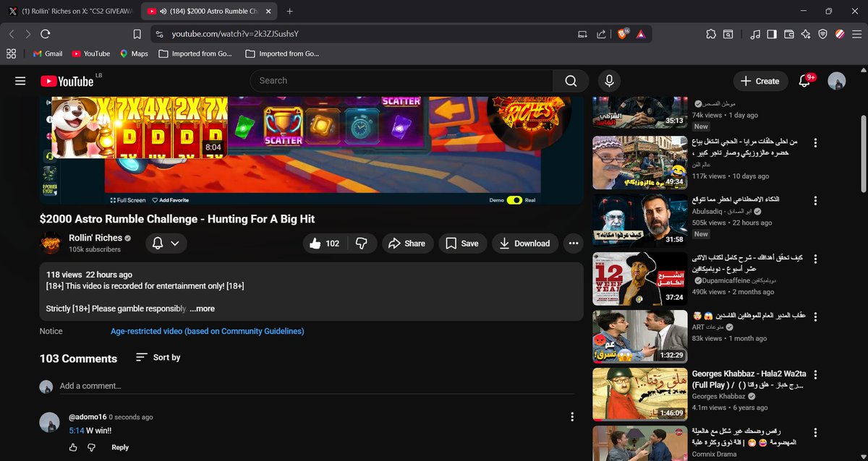
Task: Open the Gmail bookmark
Action: pos(48,53)
